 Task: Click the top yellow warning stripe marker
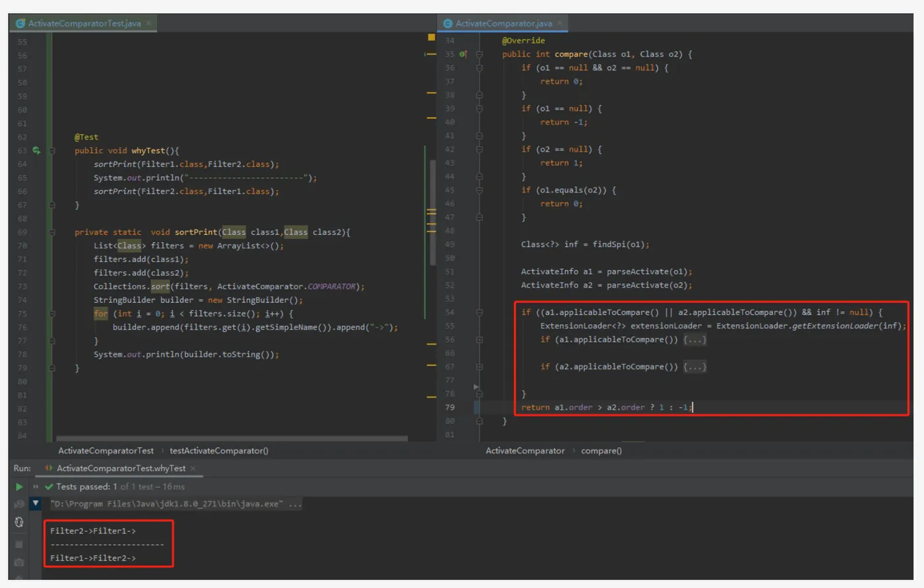[432, 54]
